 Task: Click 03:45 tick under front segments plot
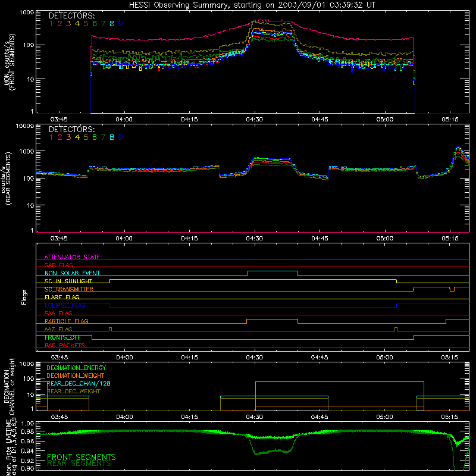(58, 120)
